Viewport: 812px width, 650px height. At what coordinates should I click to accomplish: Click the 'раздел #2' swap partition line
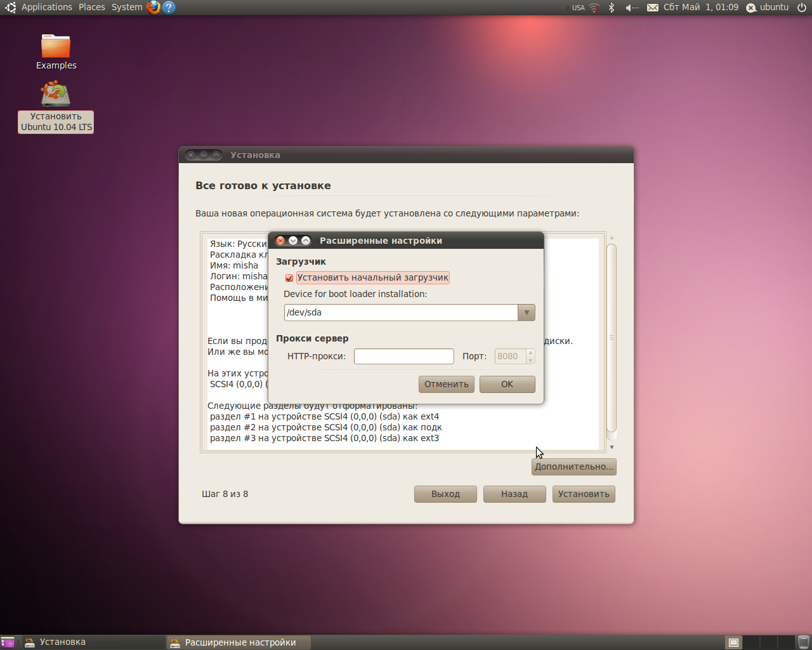(326, 427)
